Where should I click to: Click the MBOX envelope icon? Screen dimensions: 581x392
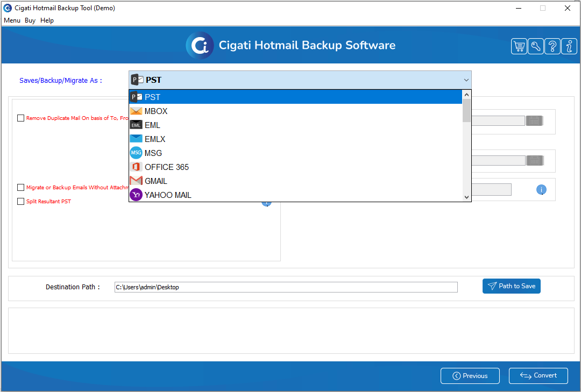[x=136, y=111]
